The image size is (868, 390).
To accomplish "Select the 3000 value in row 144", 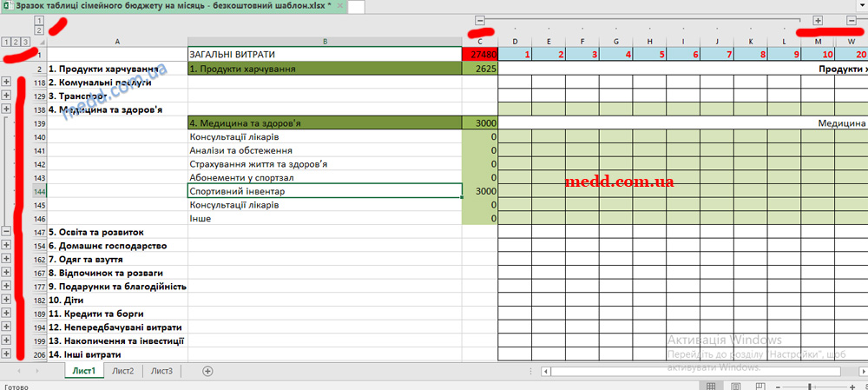I will point(480,191).
